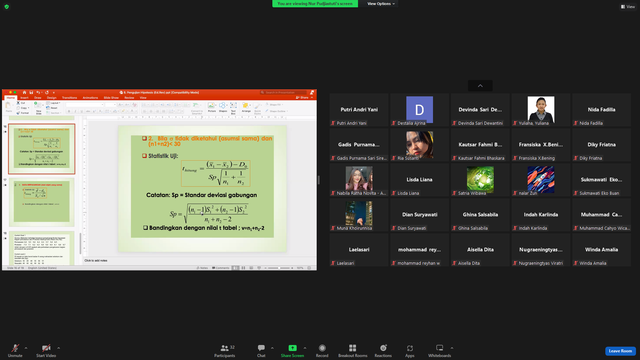Select the Destalia Ajrina tile with D avatar
640x360 pixels.
419,110
